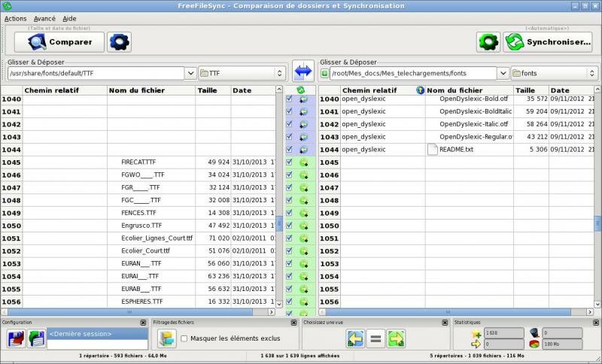Click left pane horizontal scrollbar

130,312
